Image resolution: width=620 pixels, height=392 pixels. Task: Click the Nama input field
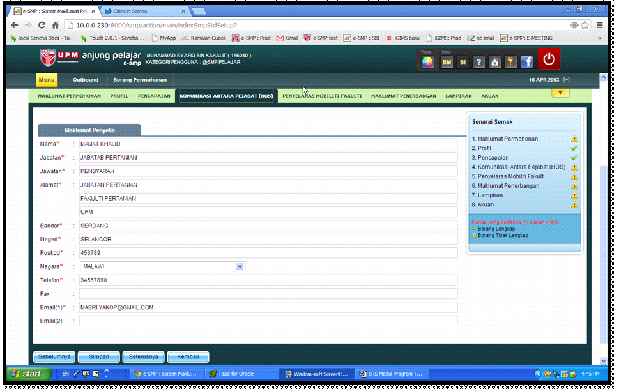[268, 144]
